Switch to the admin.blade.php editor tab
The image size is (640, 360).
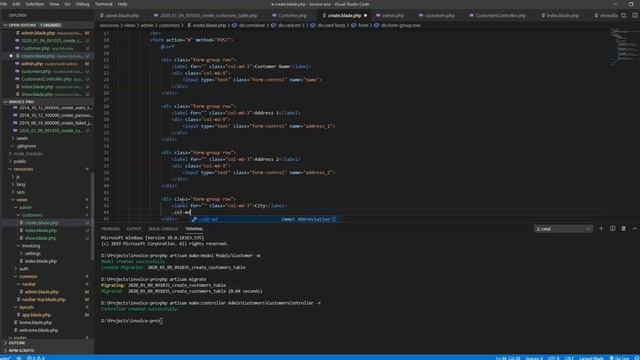point(121,16)
